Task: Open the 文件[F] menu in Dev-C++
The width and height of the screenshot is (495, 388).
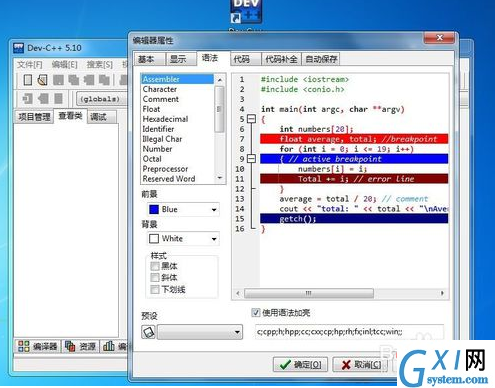Action: click(29, 64)
